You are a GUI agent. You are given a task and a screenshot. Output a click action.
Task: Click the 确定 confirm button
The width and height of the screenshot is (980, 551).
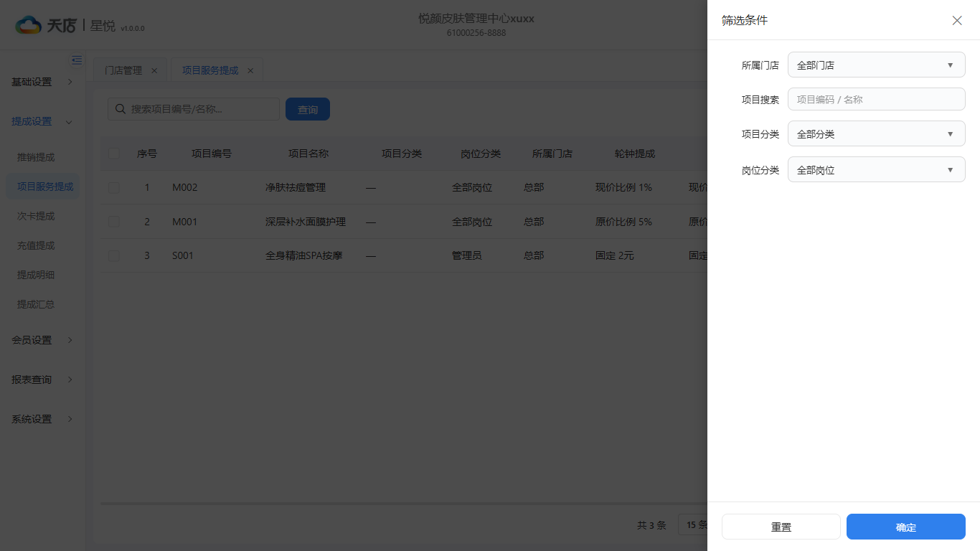click(906, 527)
